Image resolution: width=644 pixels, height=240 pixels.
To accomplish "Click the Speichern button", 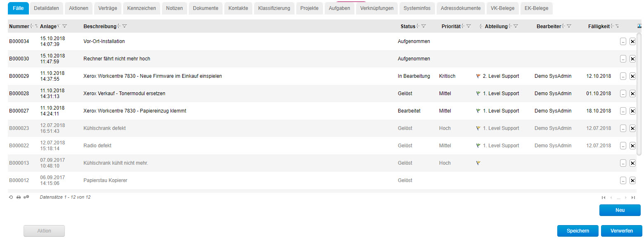I will click(577, 231).
